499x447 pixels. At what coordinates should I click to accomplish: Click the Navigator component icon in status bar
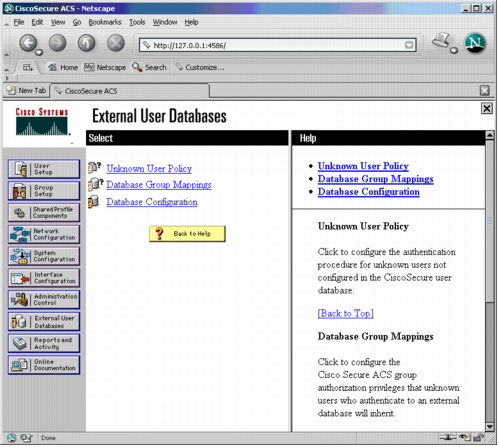(11, 439)
